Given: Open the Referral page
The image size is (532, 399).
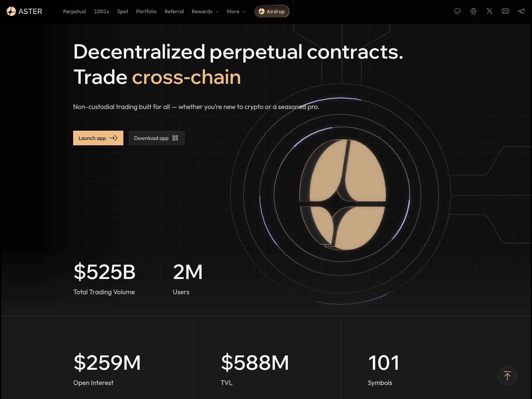Looking at the screenshot, I should pyautogui.click(x=174, y=11).
